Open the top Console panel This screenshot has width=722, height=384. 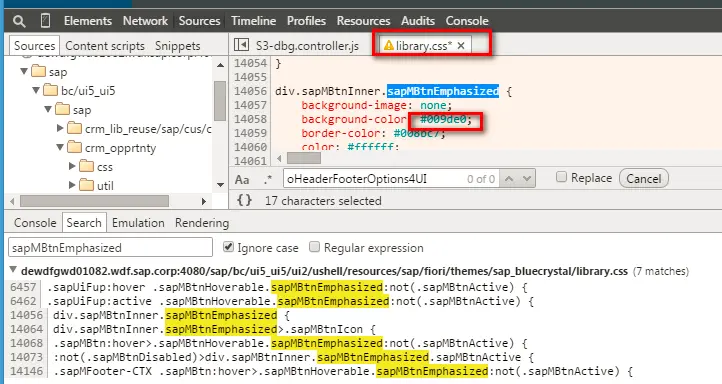(x=467, y=21)
